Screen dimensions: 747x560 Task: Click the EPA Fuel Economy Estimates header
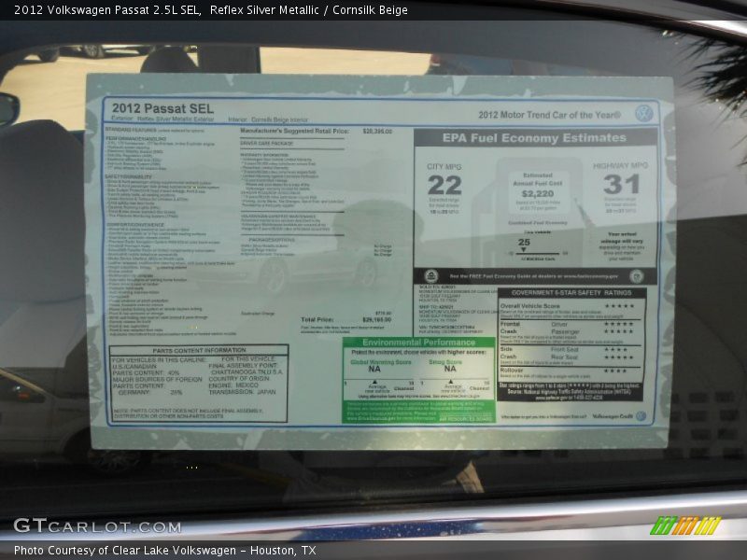pos(535,138)
